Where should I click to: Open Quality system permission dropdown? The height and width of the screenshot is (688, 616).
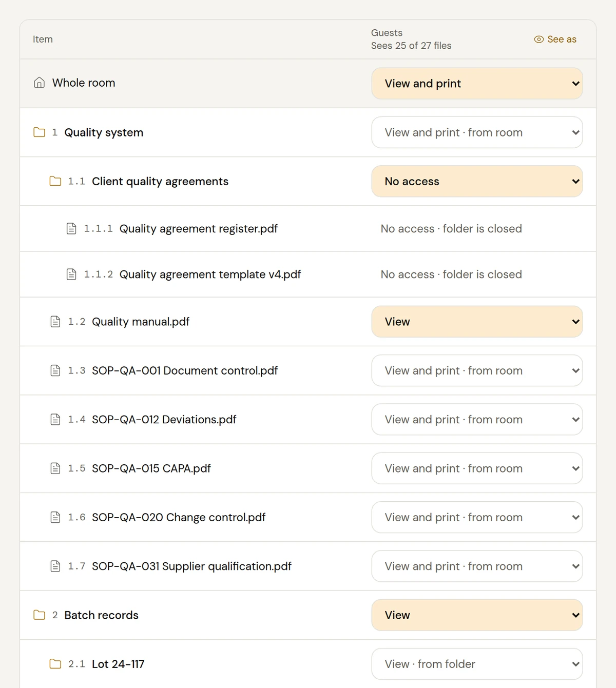(477, 132)
